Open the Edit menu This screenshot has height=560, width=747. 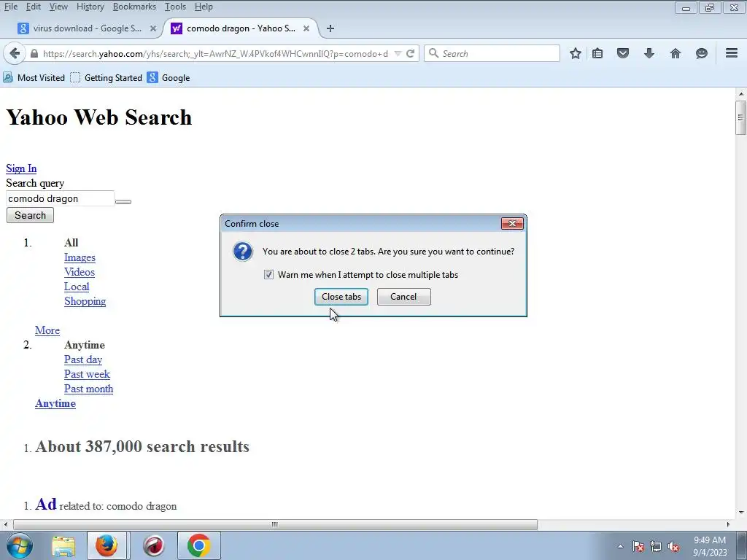pos(34,7)
